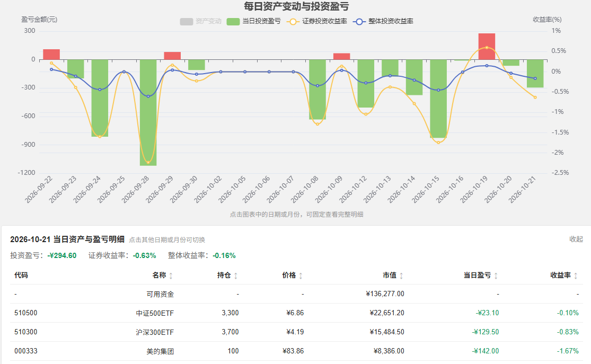Sort table by 价格 column arrows

301,276
